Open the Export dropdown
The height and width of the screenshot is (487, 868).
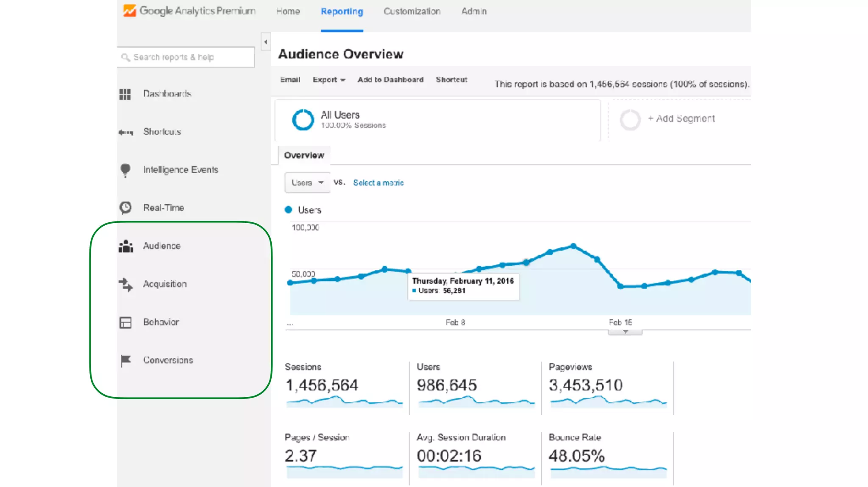pyautogui.click(x=329, y=80)
